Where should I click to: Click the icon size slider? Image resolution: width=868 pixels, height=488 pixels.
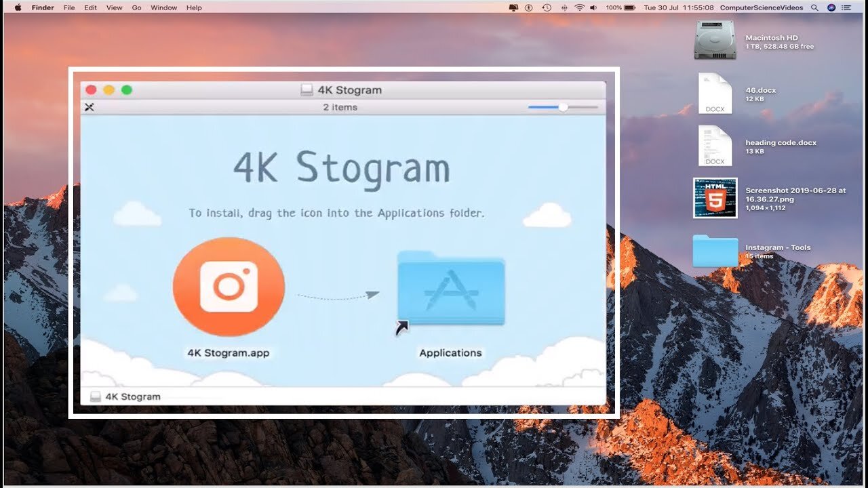click(563, 106)
